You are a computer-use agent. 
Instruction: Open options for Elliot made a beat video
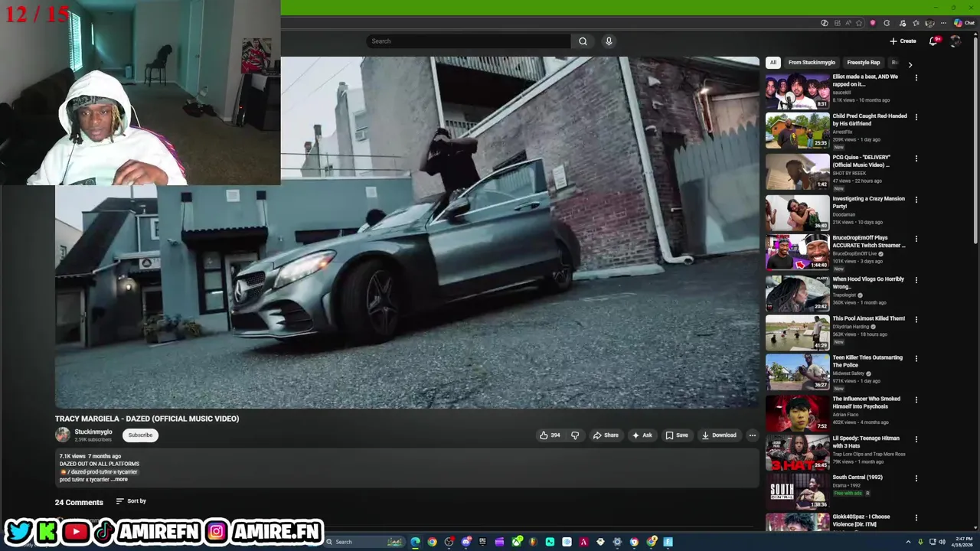pos(916,77)
